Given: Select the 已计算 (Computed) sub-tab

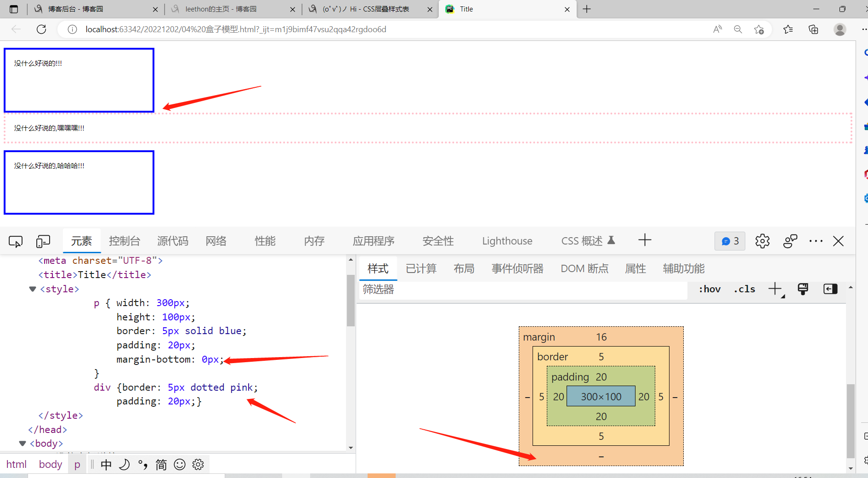Looking at the screenshot, I should pos(421,269).
